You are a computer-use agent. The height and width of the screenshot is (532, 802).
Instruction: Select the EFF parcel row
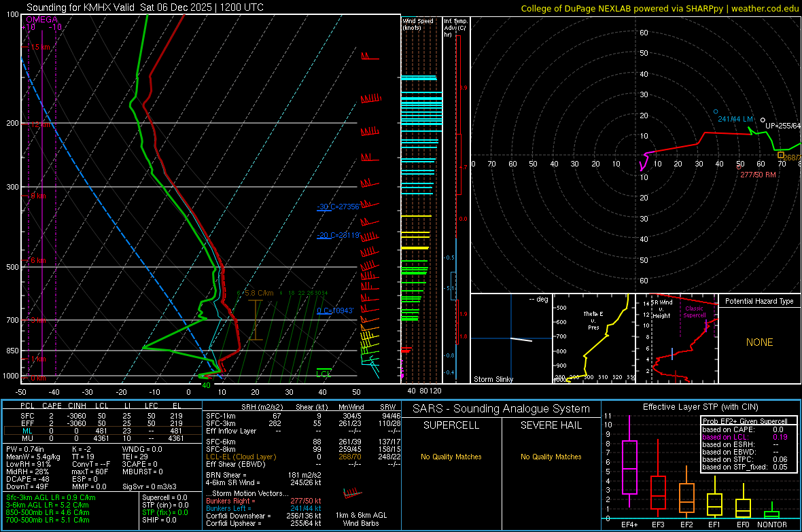103,423
